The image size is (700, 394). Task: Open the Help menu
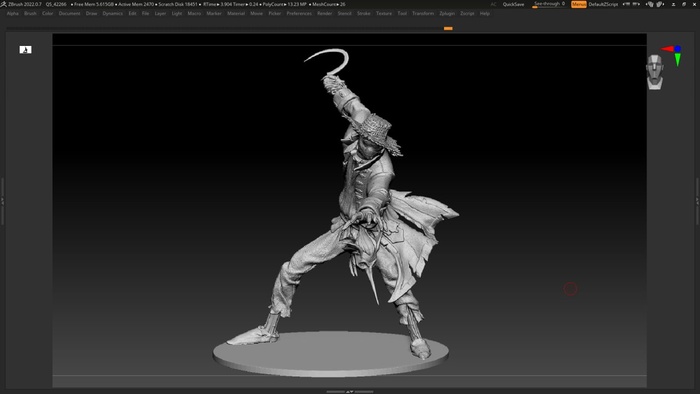pyautogui.click(x=484, y=13)
